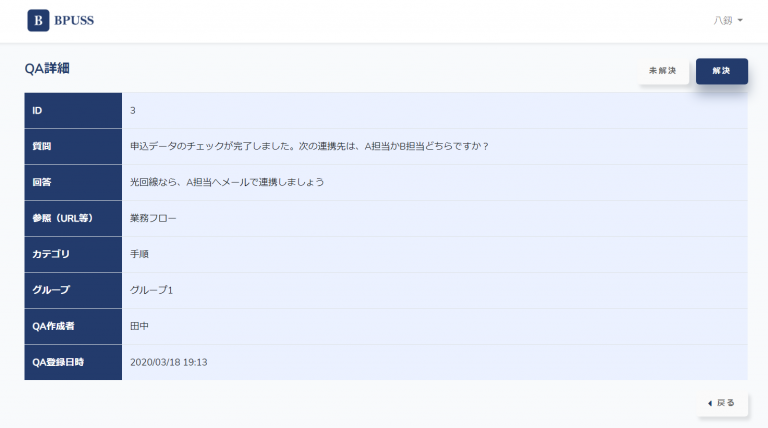Viewport: 768px width, 428px height.
Task: Select the ID value 3
Action: click(133, 110)
